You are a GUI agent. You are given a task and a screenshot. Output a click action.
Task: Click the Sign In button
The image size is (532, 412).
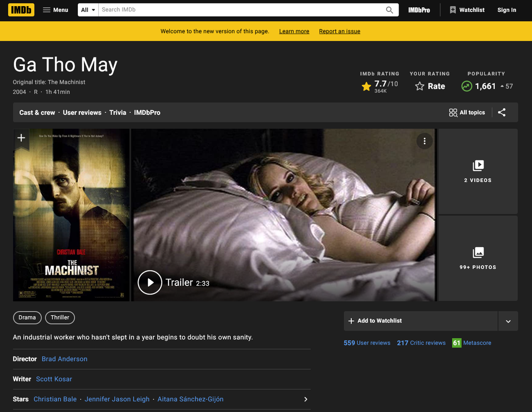(507, 10)
